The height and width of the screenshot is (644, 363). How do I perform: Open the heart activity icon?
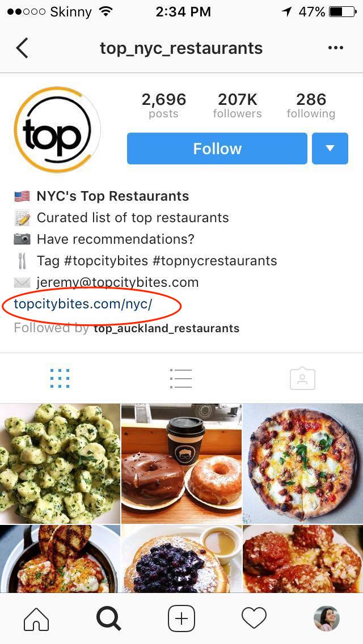[x=254, y=618]
